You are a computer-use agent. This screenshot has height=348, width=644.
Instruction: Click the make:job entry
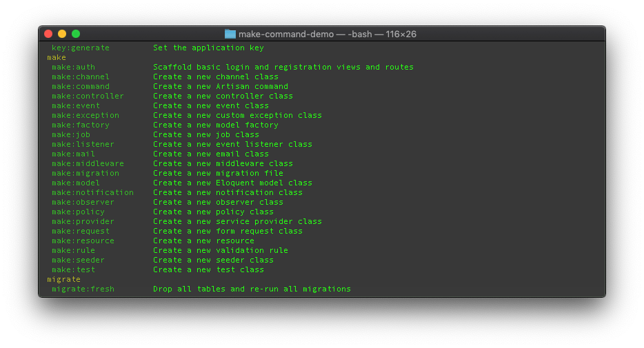click(71, 134)
